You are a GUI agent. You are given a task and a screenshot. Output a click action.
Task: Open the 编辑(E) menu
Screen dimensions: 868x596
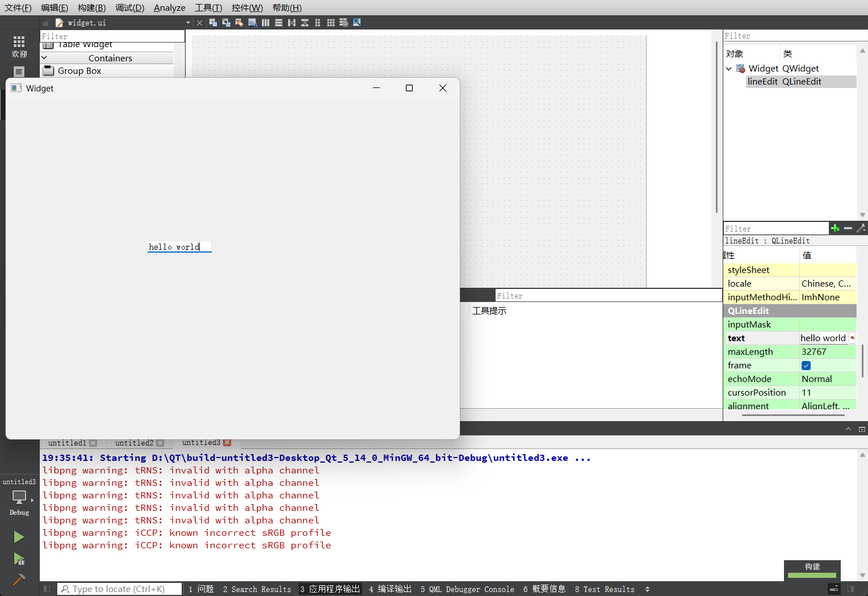(54, 7)
